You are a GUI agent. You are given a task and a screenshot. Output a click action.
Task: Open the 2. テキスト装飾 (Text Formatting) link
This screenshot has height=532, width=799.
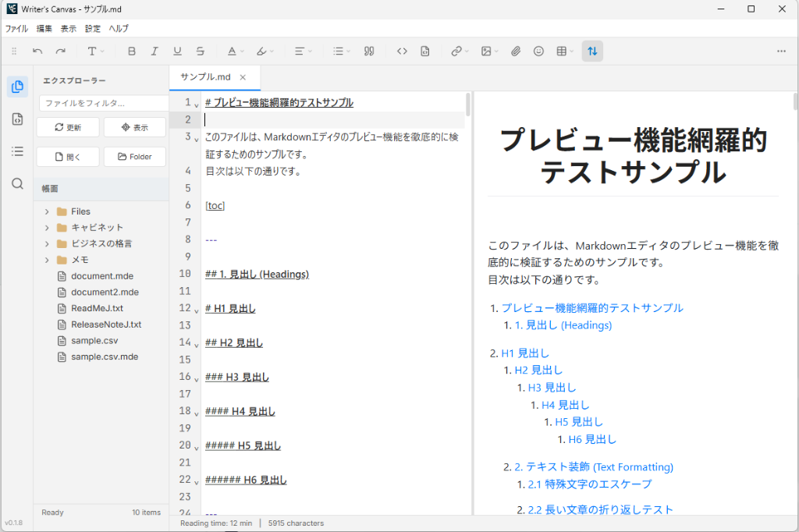point(594,466)
